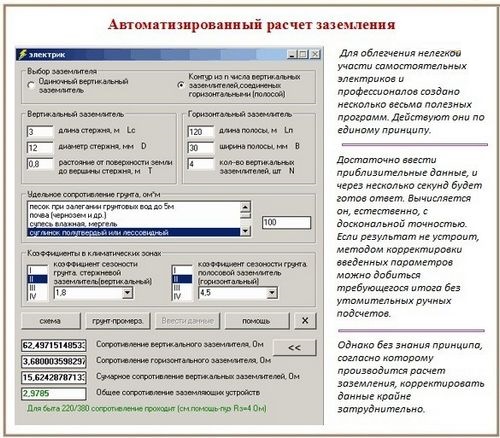The height and width of the screenshot is (438, 500).
Task: Close the электрик window via title bar
Action: point(315,54)
